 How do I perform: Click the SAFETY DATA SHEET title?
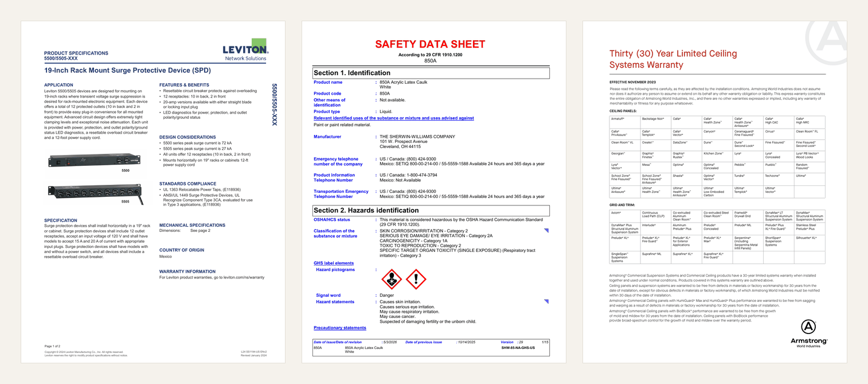point(430,44)
